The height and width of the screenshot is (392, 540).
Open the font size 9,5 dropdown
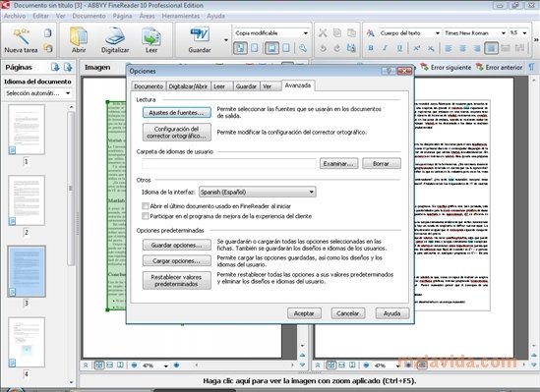pos(518,33)
